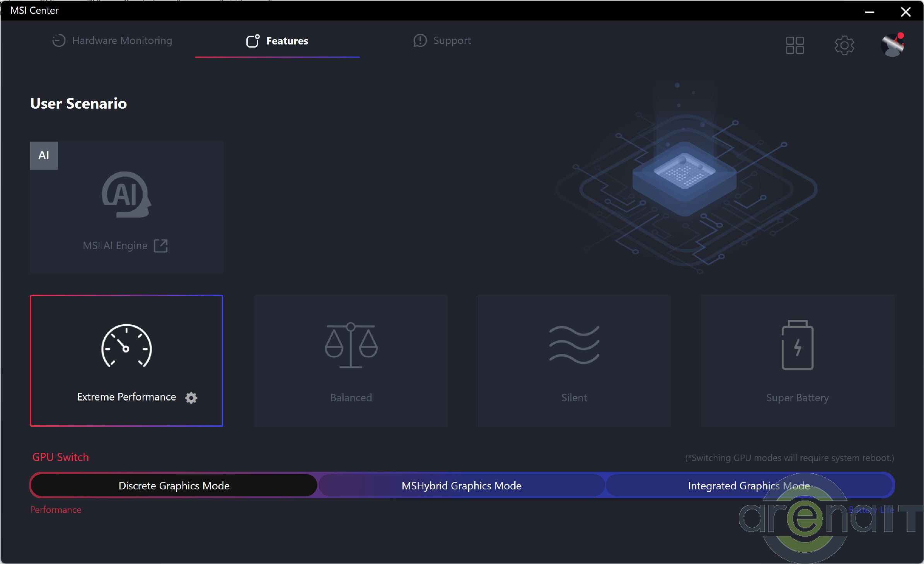
Task: Click the Balanced scenario label
Action: tap(351, 397)
